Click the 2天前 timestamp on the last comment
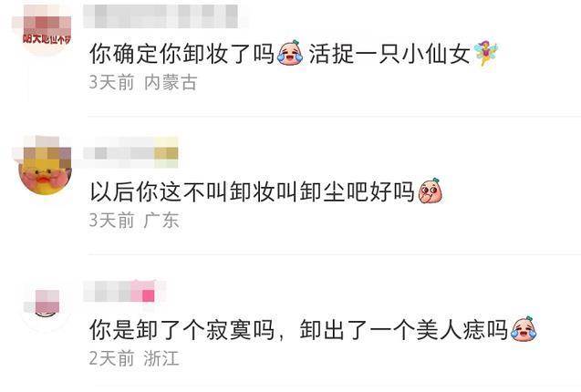581x392 pixels. click(111, 358)
